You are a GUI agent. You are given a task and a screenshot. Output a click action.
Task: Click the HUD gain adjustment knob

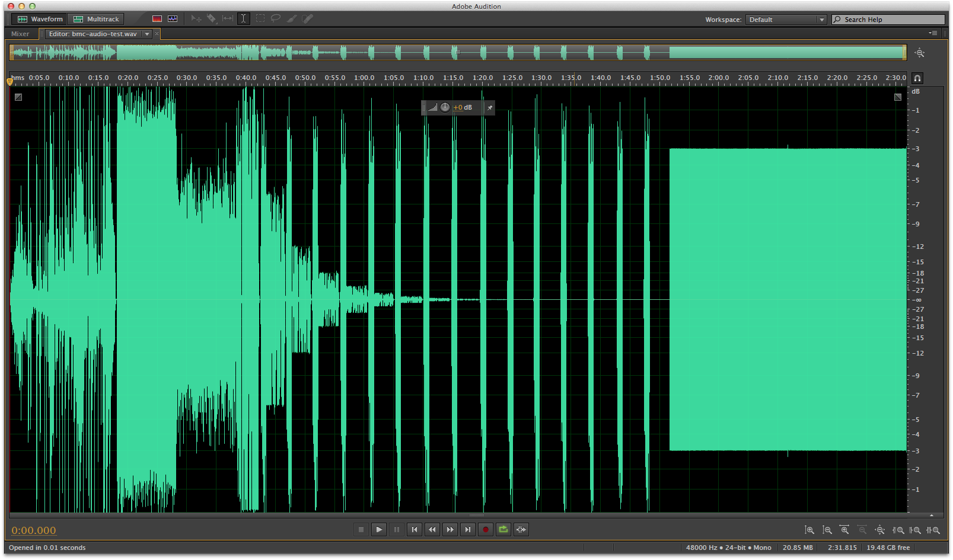(445, 107)
